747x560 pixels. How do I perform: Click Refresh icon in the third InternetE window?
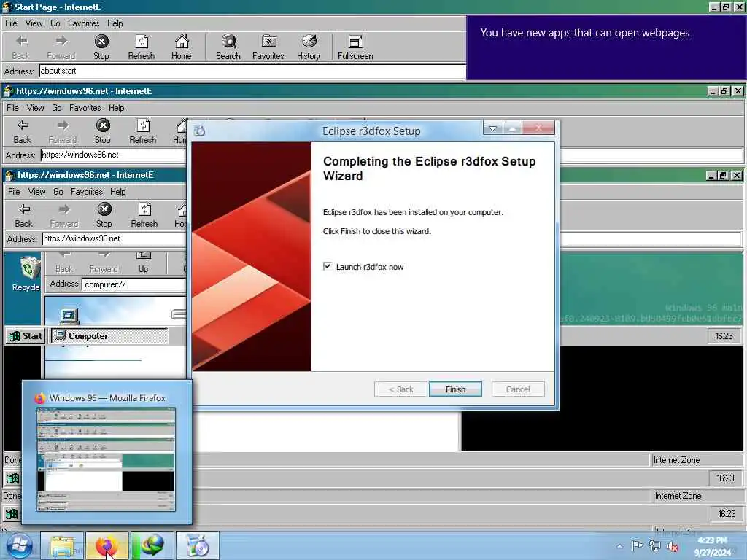tap(144, 215)
